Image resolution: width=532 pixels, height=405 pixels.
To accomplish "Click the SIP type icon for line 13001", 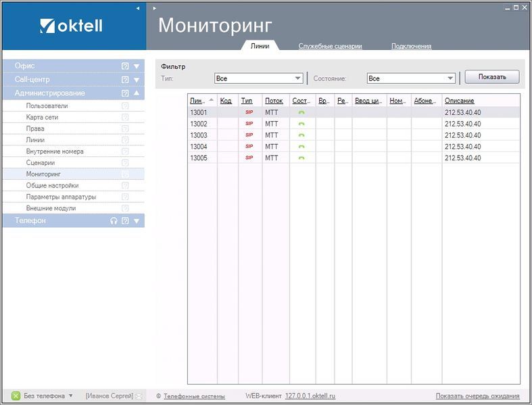I will [x=249, y=112].
